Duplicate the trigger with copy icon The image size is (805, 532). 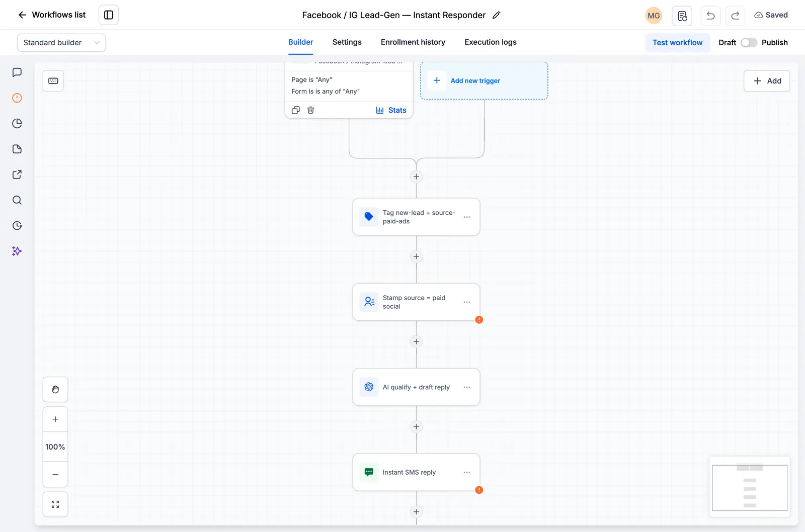pyautogui.click(x=296, y=110)
